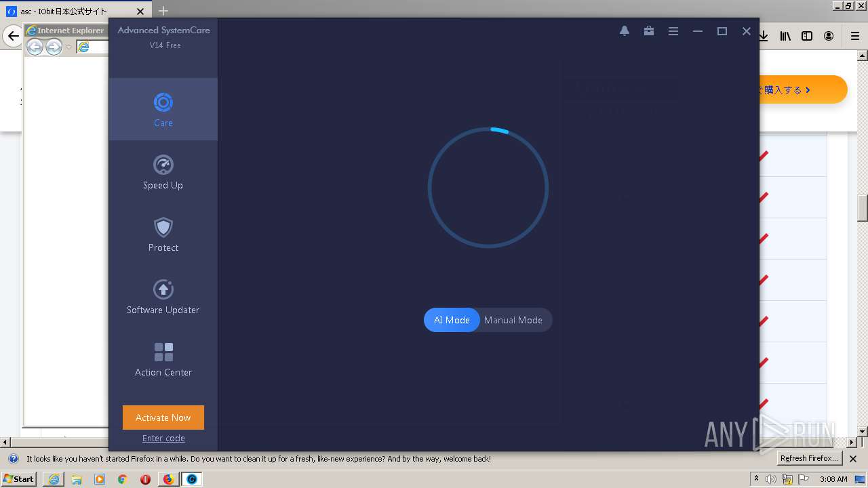This screenshot has height=488, width=868.
Task: Maximize the Advanced SystemCare window
Action: click(x=722, y=31)
